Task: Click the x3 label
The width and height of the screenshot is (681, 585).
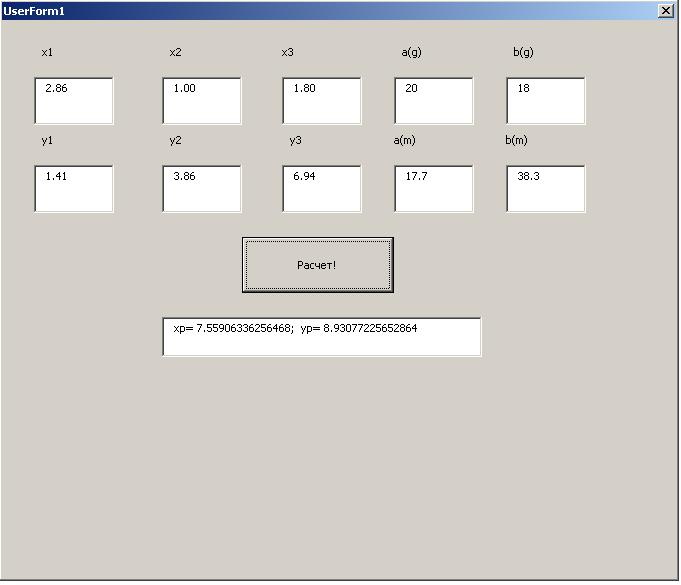Action: (288, 53)
